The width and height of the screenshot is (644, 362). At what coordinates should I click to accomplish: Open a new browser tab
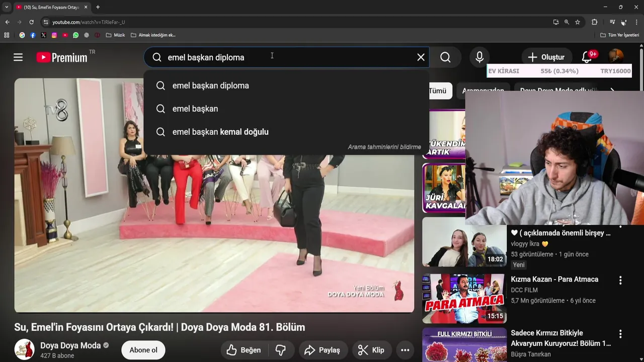(x=98, y=7)
